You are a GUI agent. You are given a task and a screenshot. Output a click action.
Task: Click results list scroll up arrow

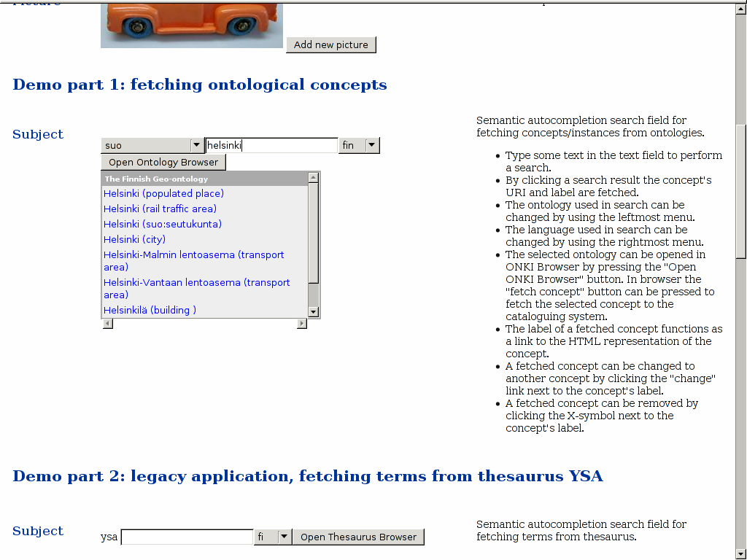point(313,178)
